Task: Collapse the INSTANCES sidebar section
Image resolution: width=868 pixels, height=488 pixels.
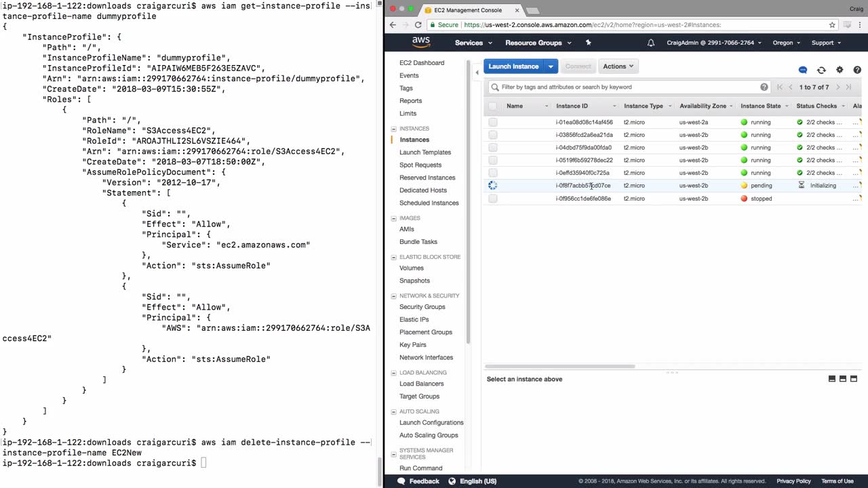Action: 394,129
